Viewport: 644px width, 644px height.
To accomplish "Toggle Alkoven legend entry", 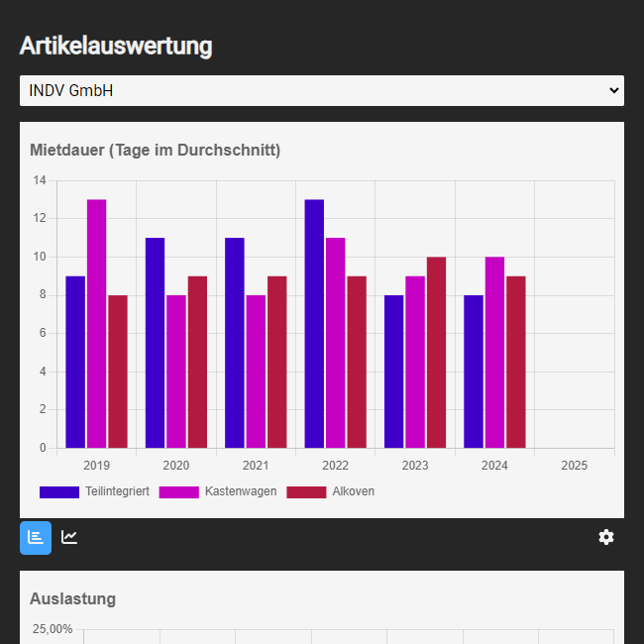I will tap(331, 491).
